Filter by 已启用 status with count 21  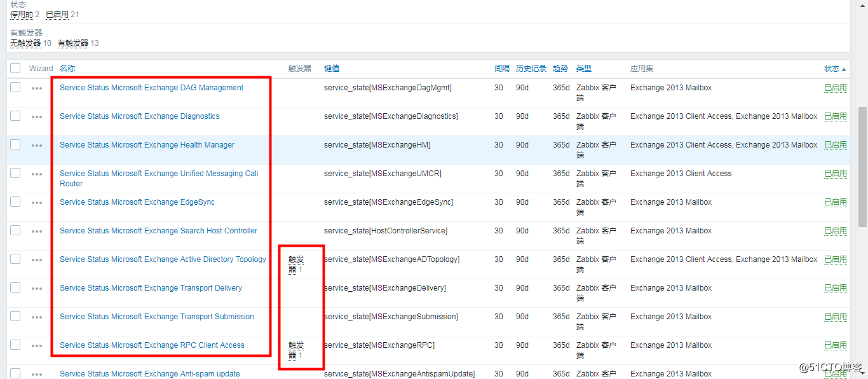pos(57,15)
